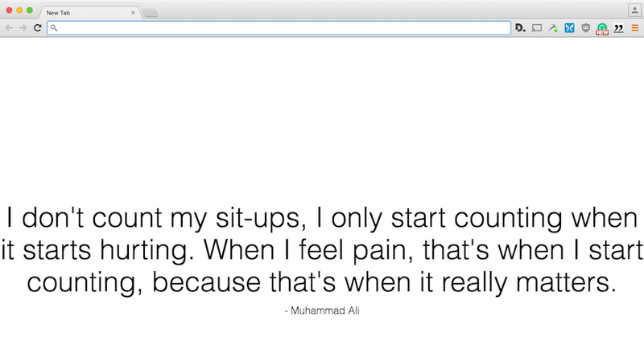644x362 pixels.
Task: Open the orange Chrome hamburger menu
Action: 635,28
